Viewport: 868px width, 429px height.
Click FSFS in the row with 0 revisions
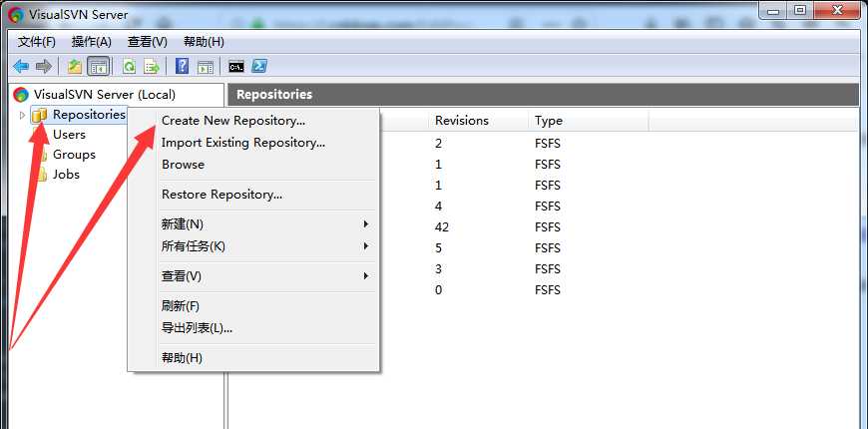click(548, 290)
